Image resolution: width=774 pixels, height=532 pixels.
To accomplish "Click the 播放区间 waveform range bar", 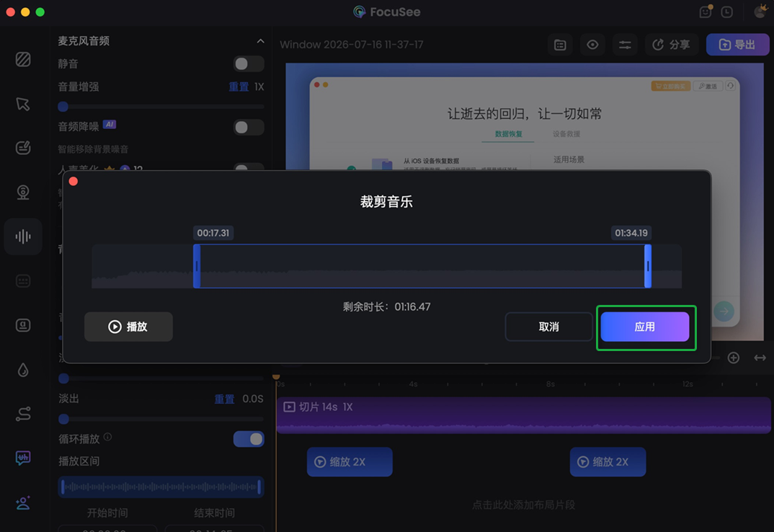I will [x=161, y=487].
